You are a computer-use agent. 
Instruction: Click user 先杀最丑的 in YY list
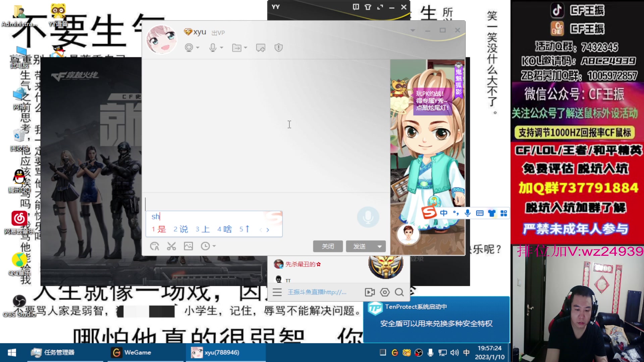point(304,264)
